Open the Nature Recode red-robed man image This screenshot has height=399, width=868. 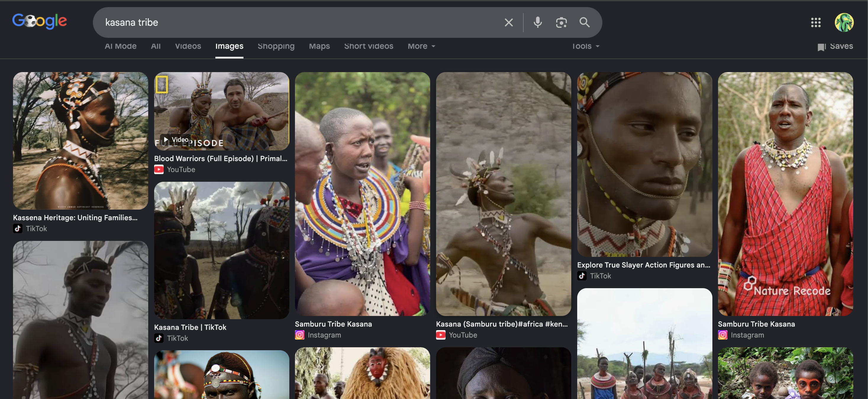click(785, 194)
